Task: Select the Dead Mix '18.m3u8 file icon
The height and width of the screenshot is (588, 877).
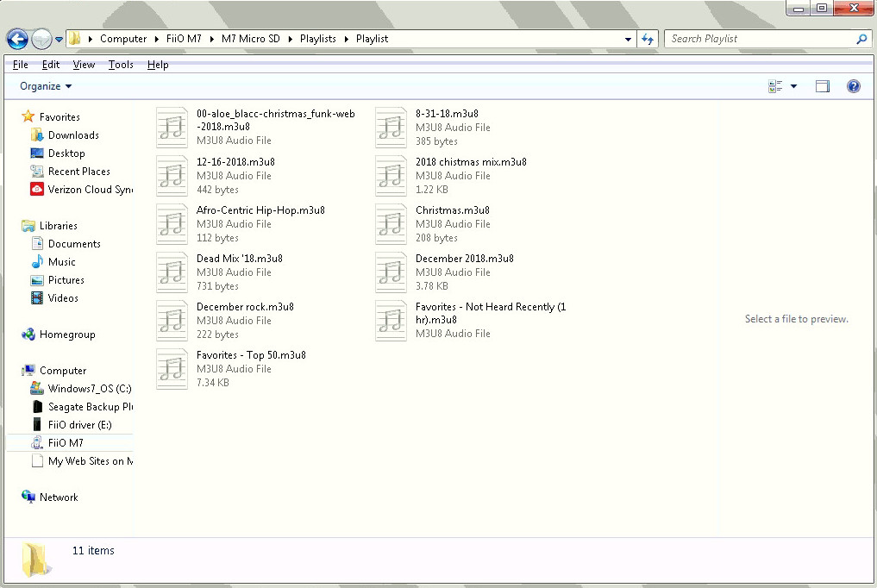Action: coord(172,272)
